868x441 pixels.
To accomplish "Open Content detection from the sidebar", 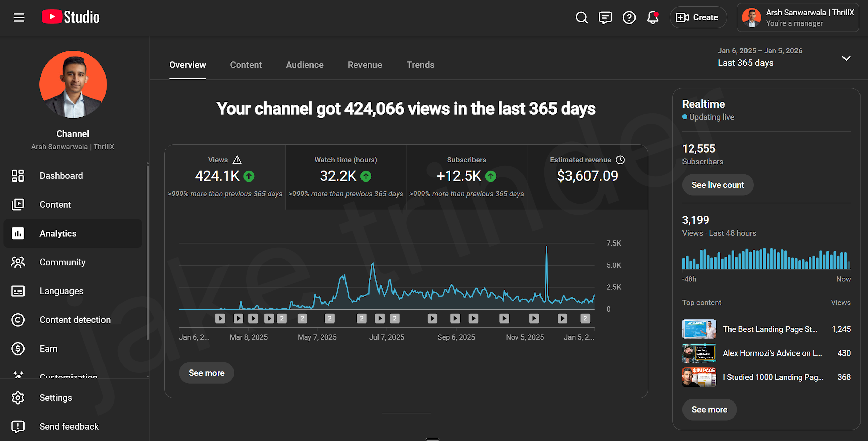I will (x=18, y=320).
